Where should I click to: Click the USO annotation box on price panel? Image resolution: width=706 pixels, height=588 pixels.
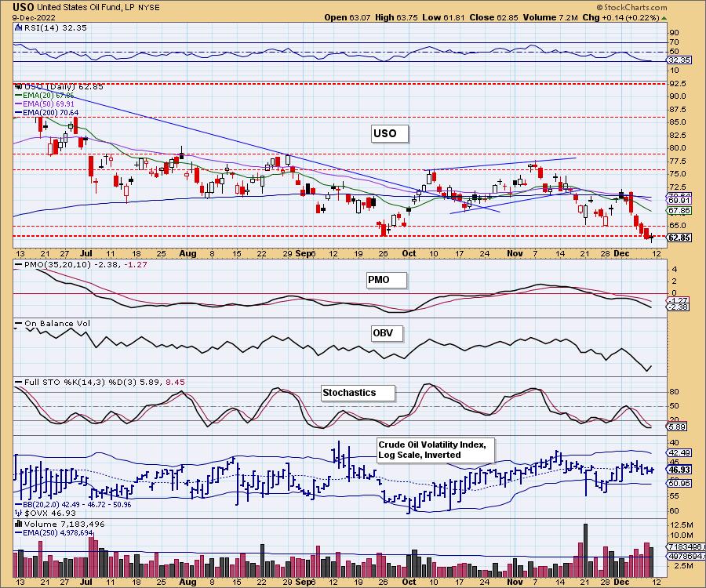[390, 133]
